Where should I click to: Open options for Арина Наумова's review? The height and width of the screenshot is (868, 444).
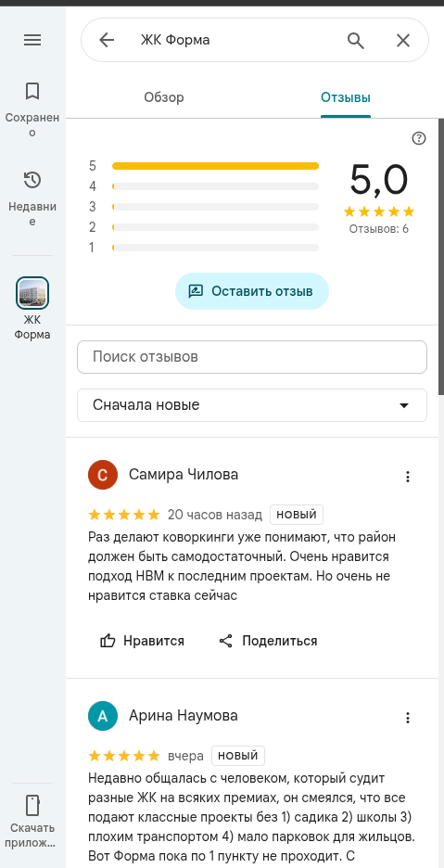pyautogui.click(x=408, y=718)
